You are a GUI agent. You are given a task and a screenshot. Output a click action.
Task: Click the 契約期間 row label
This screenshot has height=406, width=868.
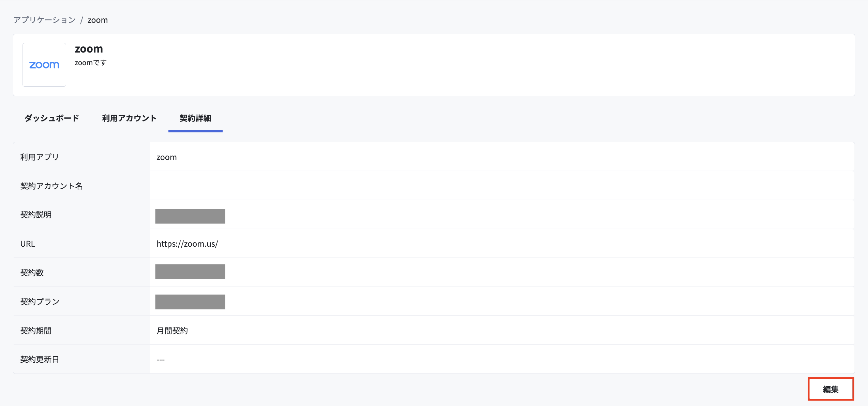(36, 331)
